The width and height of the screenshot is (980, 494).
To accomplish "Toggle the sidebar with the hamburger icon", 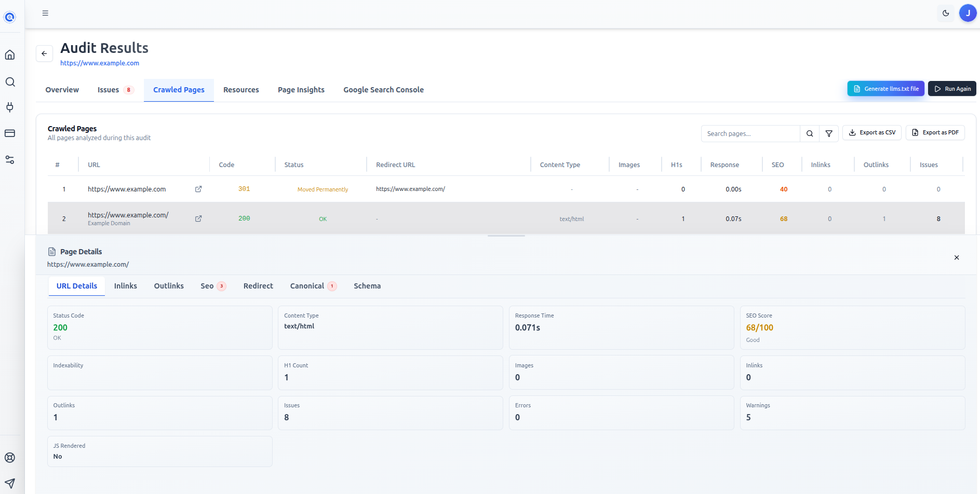I will pyautogui.click(x=45, y=13).
